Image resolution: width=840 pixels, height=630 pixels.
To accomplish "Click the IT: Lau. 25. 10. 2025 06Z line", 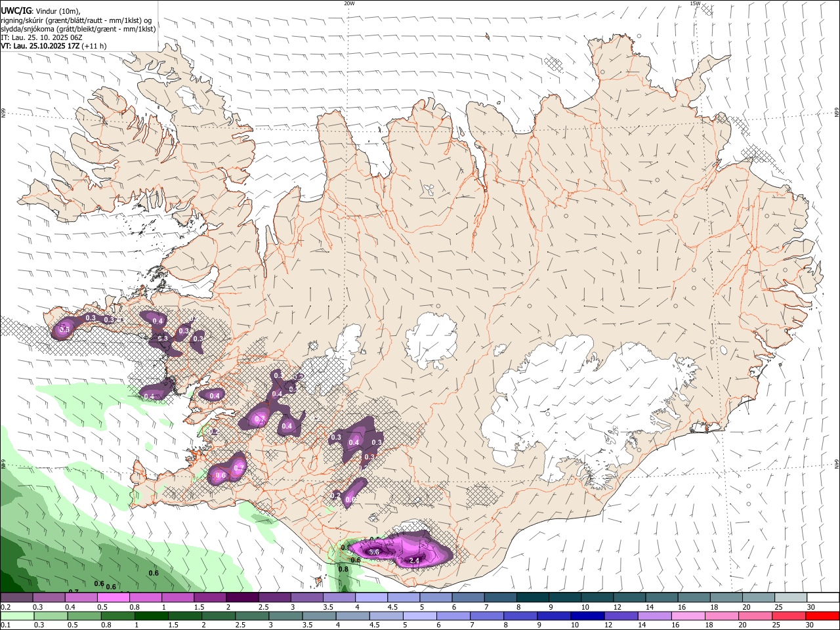I will point(41,37).
